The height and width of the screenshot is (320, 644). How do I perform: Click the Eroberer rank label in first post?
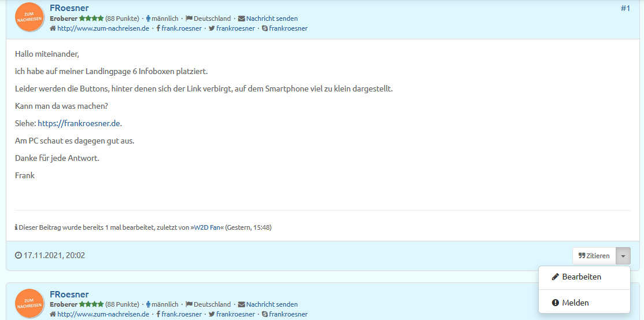64,19
